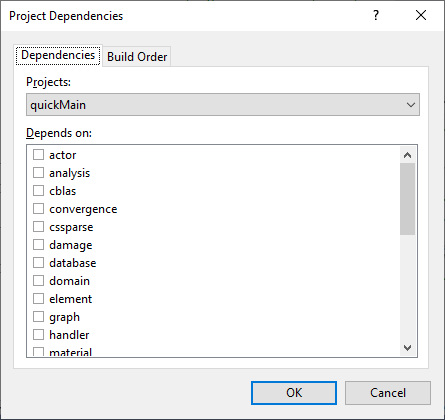Confirm with the OK button

point(294,393)
